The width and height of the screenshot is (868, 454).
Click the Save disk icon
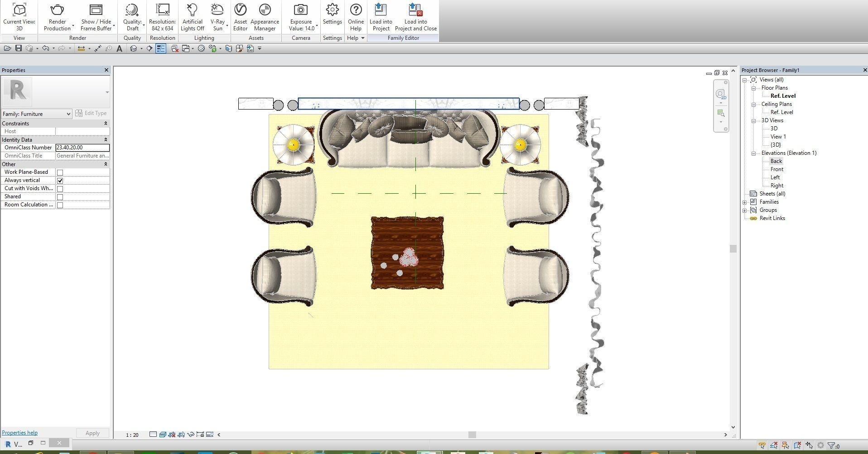tap(19, 48)
